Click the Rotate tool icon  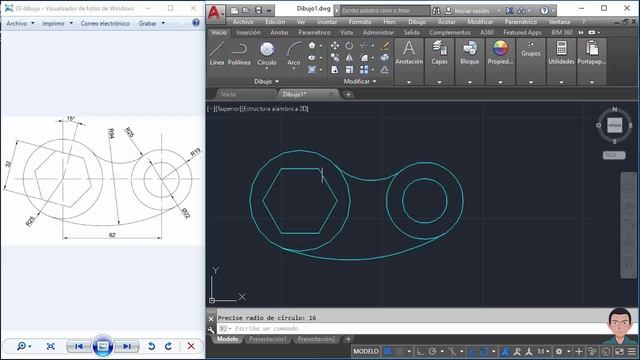(349, 46)
